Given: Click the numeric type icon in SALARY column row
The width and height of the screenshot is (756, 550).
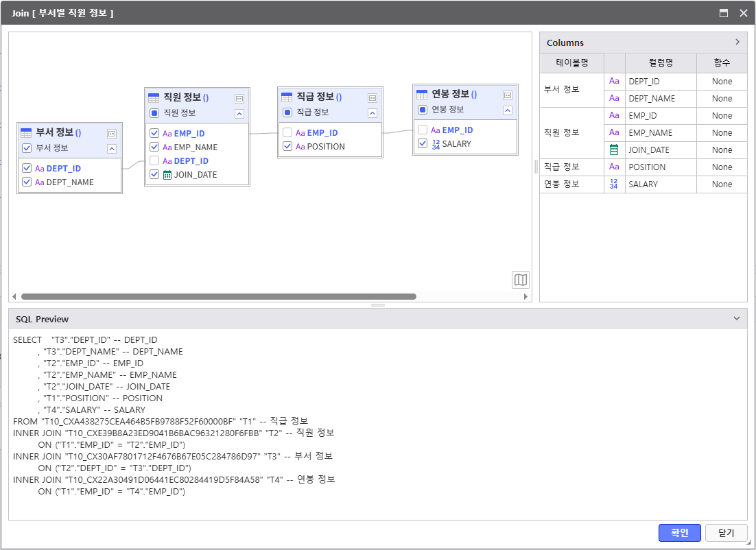Looking at the screenshot, I should 614,184.
